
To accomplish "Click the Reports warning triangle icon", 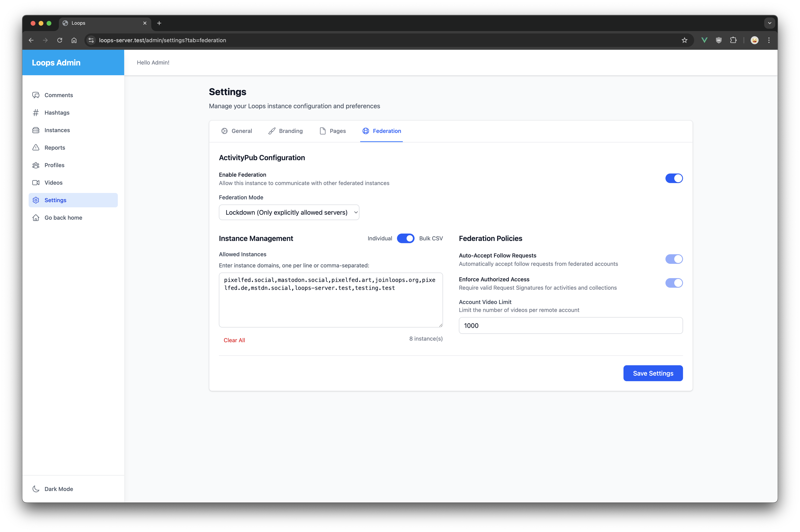I will tap(36, 148).
